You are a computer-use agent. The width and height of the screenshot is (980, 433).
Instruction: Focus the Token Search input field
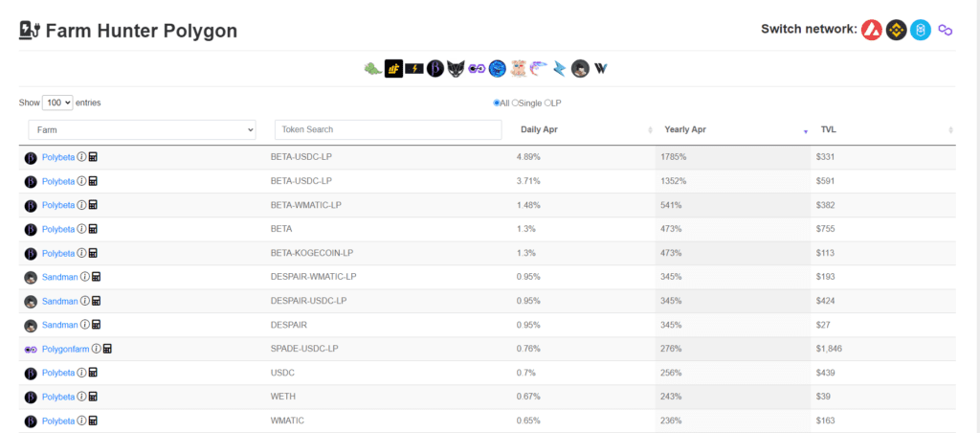point(389,129)
